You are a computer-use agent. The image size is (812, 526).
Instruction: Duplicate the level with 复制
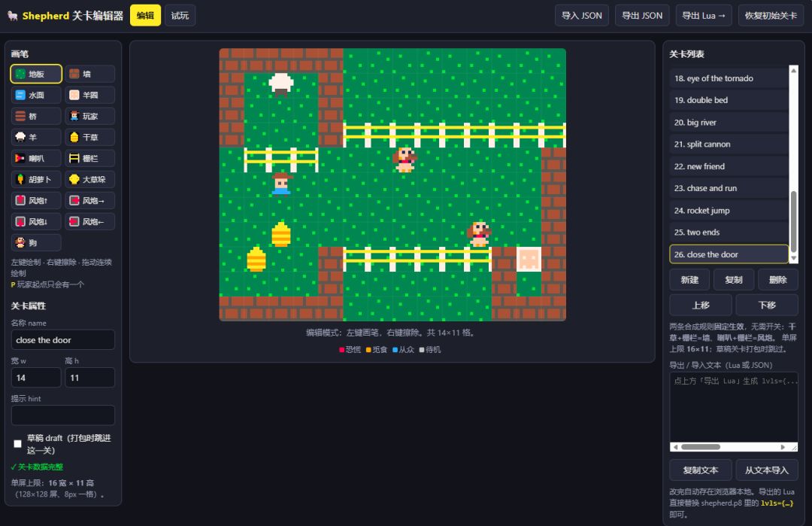734,280
